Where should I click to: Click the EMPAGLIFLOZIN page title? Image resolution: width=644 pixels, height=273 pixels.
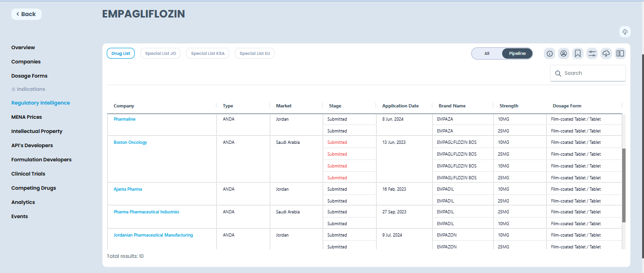pyautogui.click(x=144, y=14)
